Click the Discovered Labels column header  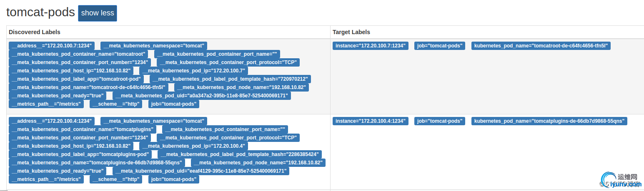click(x=35, y=32)
